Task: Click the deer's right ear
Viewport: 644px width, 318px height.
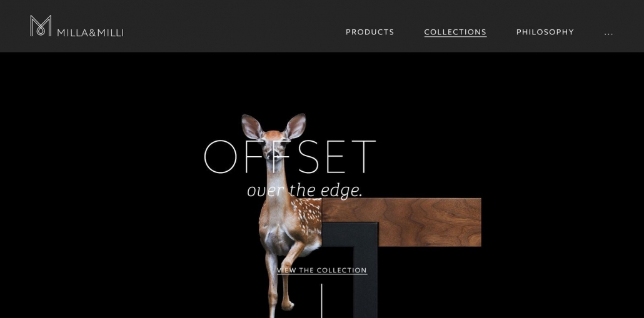Action: tap(295, 126)
